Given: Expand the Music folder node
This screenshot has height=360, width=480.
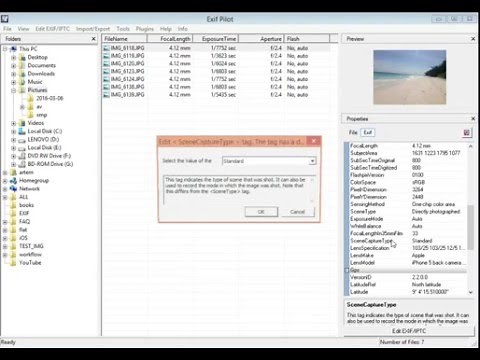Looking at the screenshot, I should [14, 82].
